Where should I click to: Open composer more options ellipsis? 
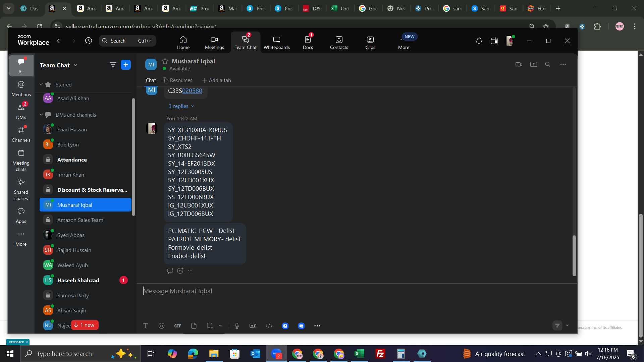pyautogui.click(x=317, y=326)
